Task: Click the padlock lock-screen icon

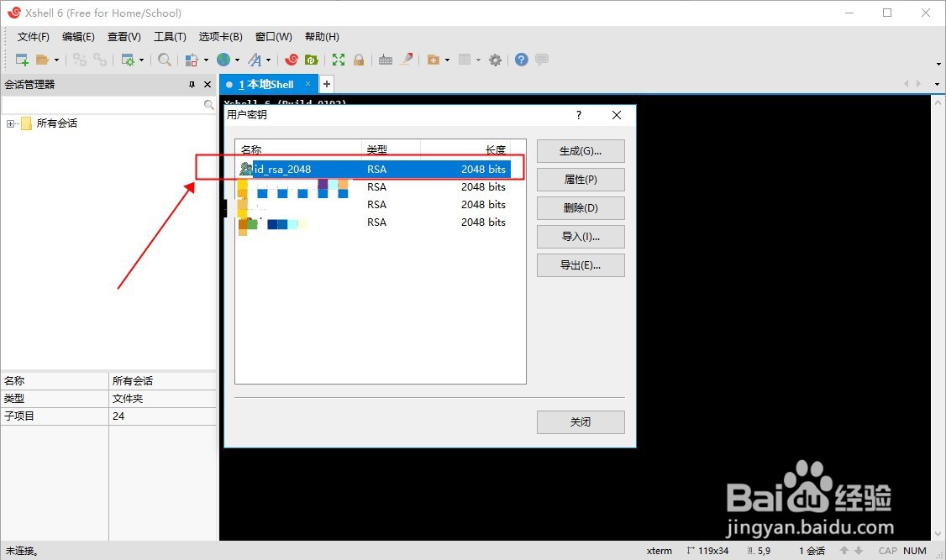Action: (359, 60)
